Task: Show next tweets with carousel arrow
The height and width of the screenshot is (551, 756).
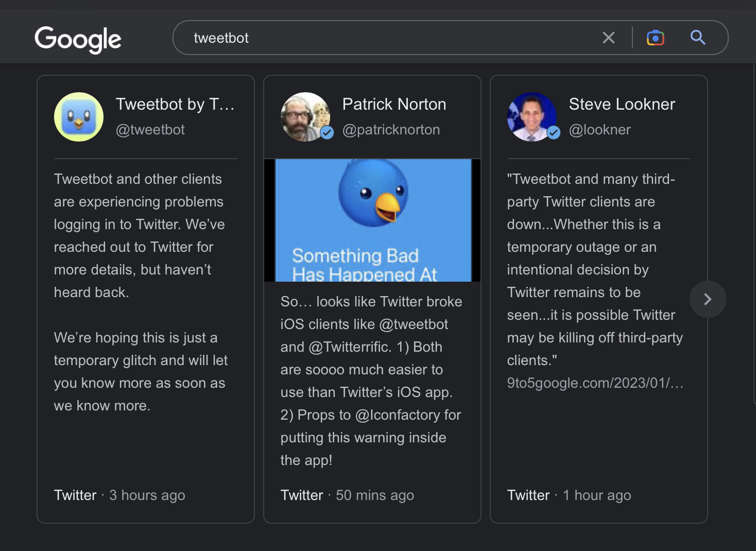Action: (x=708, y=299)
